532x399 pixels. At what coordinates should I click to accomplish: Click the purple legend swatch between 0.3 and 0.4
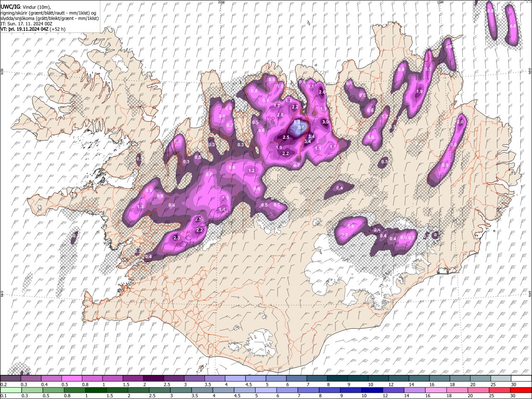tap(31, 379)
